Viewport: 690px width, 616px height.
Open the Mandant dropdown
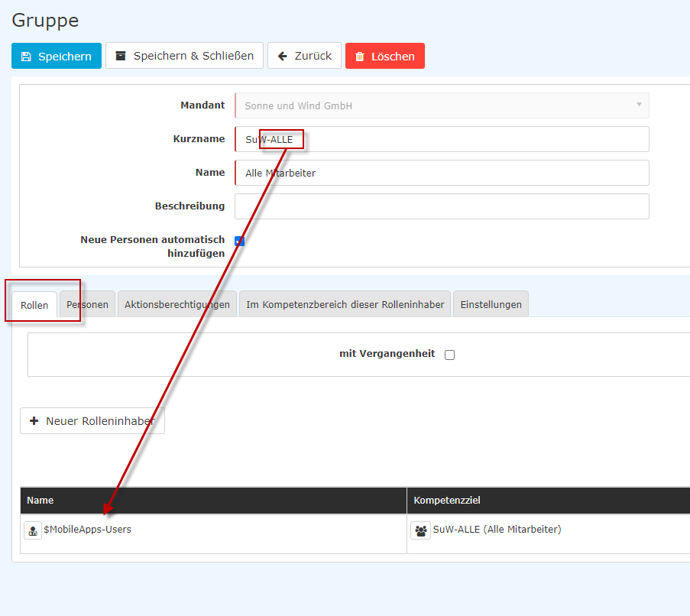click(x=442, y=105)
